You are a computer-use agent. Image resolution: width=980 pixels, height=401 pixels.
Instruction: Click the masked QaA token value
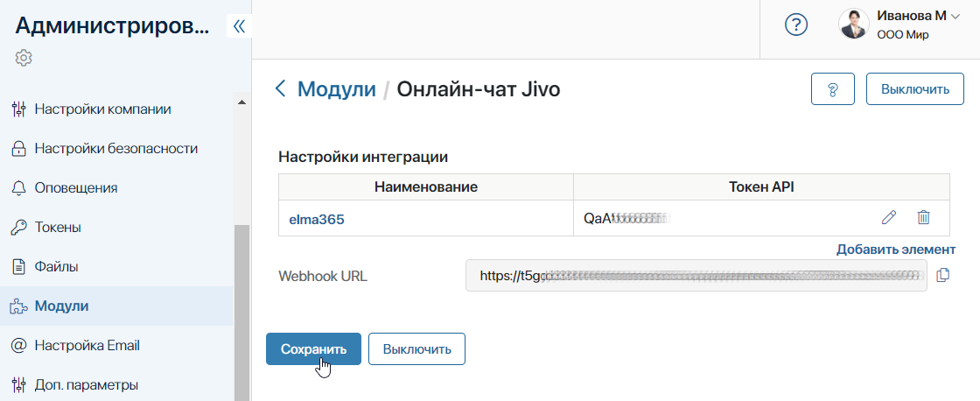[629, 218]
